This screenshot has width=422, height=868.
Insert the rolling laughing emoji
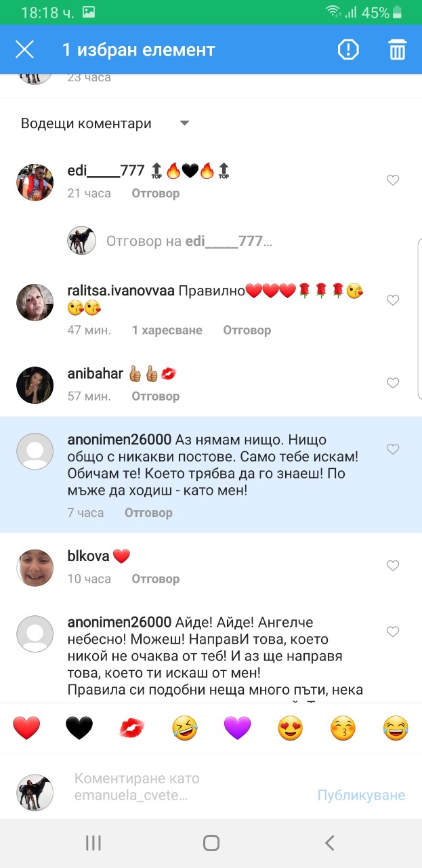[x=185, y=728]
